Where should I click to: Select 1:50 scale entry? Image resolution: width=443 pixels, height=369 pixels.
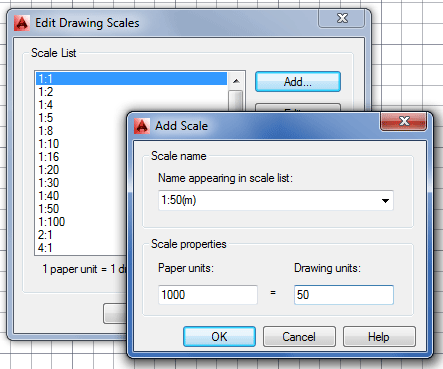point(49,209)
